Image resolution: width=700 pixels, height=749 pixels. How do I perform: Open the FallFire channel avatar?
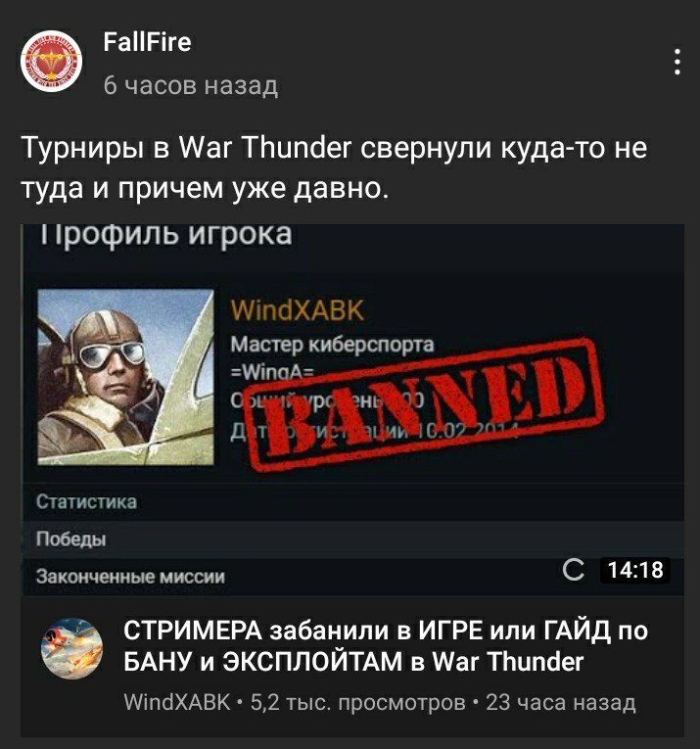point(51,61)
